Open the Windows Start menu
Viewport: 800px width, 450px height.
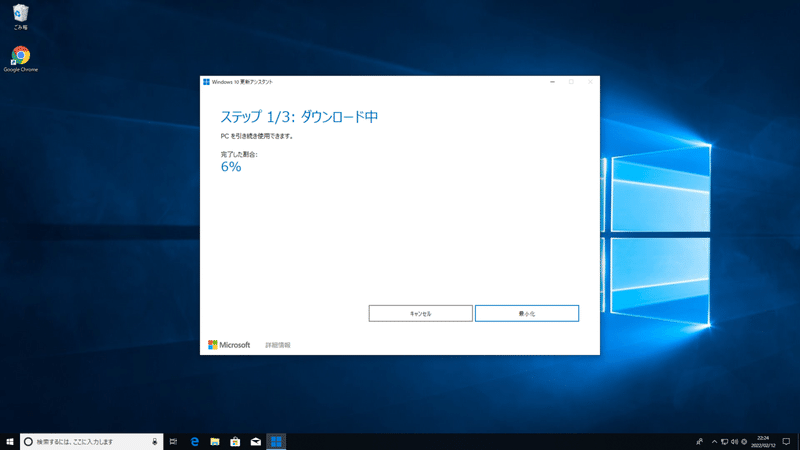pos(10,441)
